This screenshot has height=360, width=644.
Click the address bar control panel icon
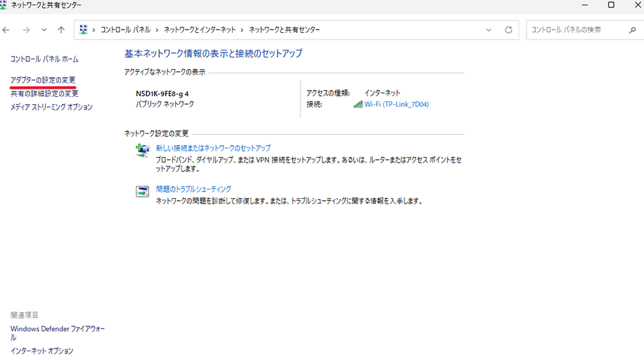pyautogui.click(x=83, y=30)
